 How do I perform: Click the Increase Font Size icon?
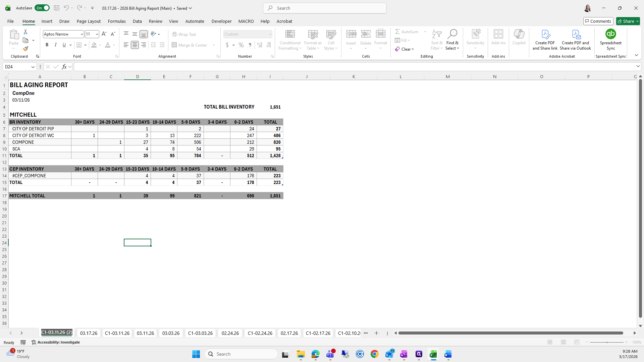pos(104,34)
